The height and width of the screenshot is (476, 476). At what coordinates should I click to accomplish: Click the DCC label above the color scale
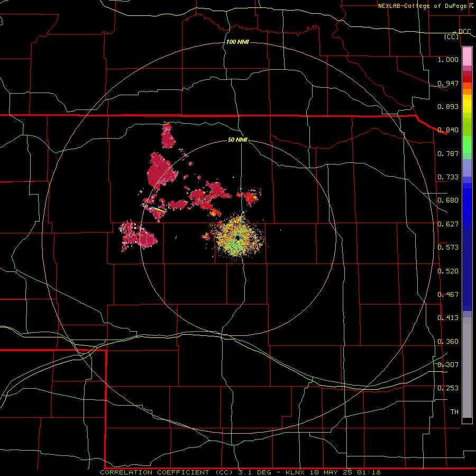464,32
